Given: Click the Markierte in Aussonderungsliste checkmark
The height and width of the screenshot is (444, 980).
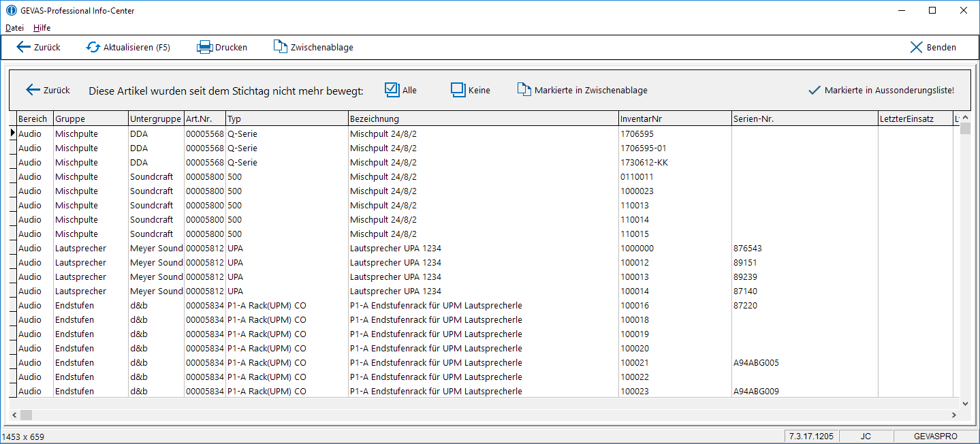Looking at the screenshot, I should coord(814,90).
